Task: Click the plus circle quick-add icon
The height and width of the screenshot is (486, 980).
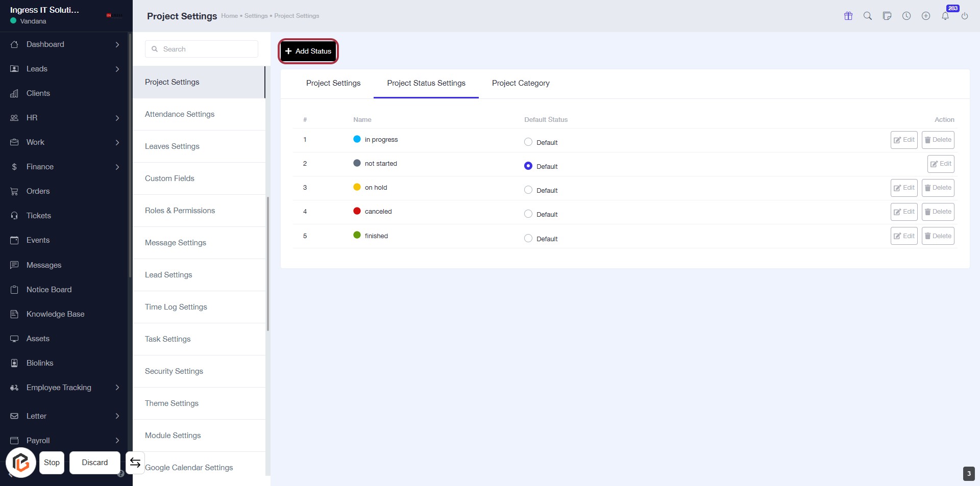Action: click(925, 16)
